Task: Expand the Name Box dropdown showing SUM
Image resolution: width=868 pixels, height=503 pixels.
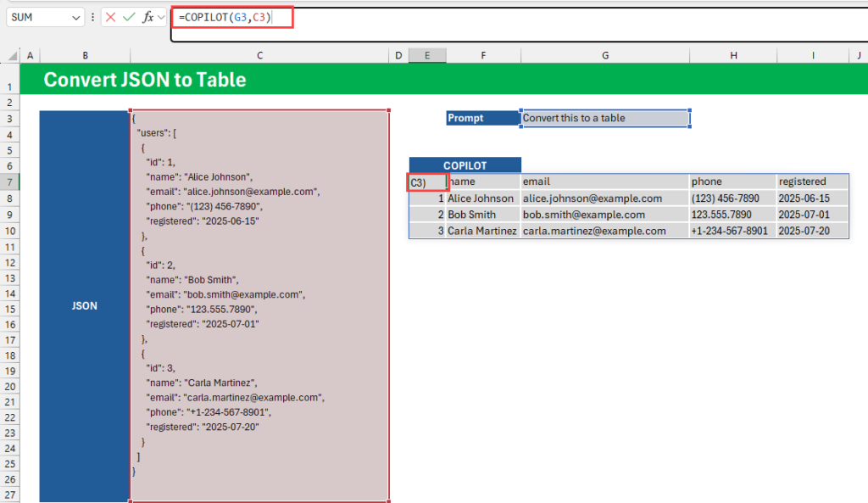Action: point(75,18)
